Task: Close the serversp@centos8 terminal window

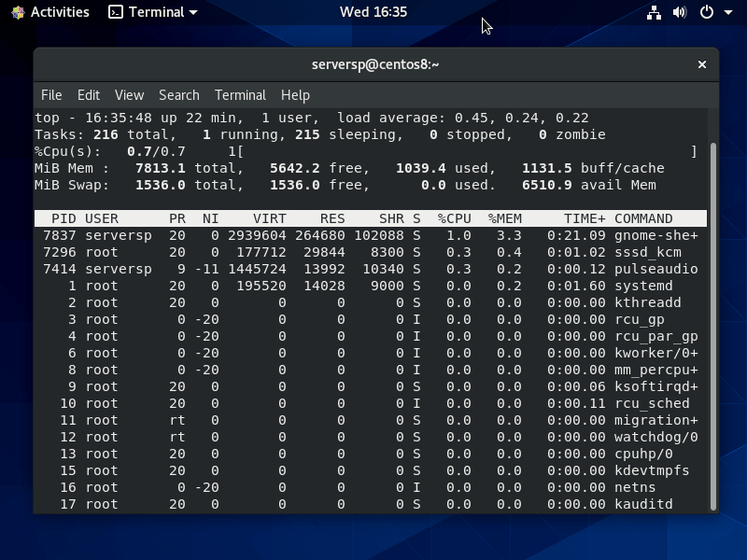Action: point(702,64)
